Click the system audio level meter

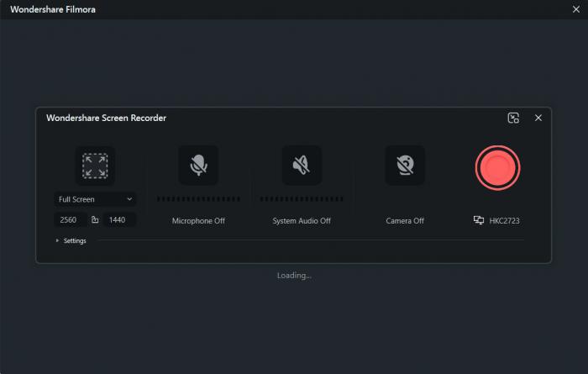302,199
